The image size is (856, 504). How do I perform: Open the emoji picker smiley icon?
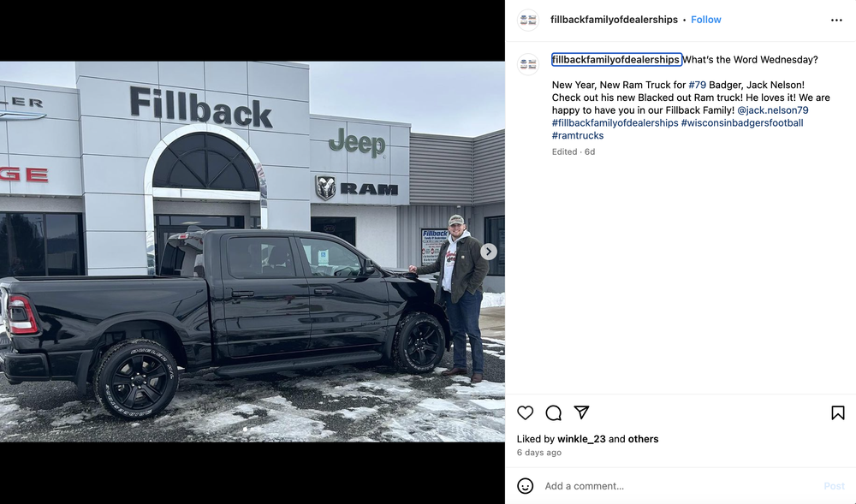click(x=526, y=486)
